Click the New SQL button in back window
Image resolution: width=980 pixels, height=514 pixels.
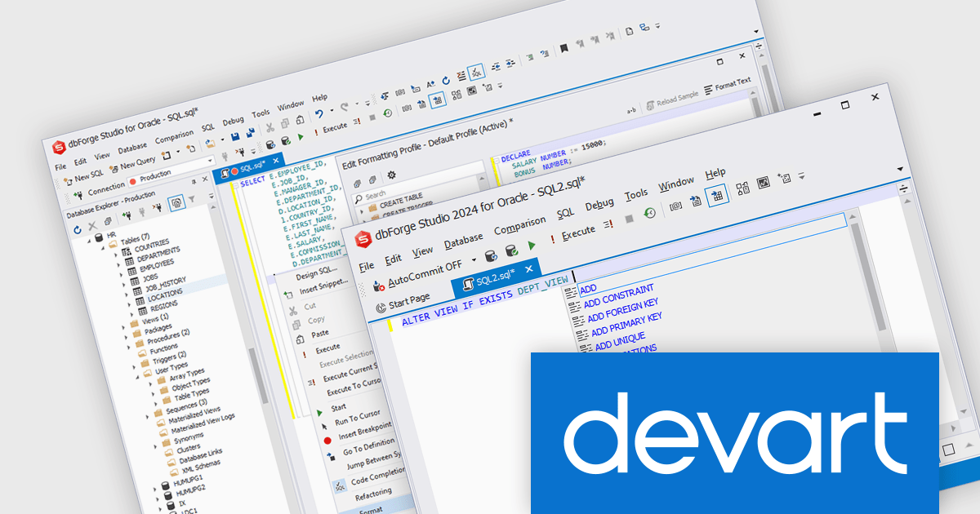[83, 177]
